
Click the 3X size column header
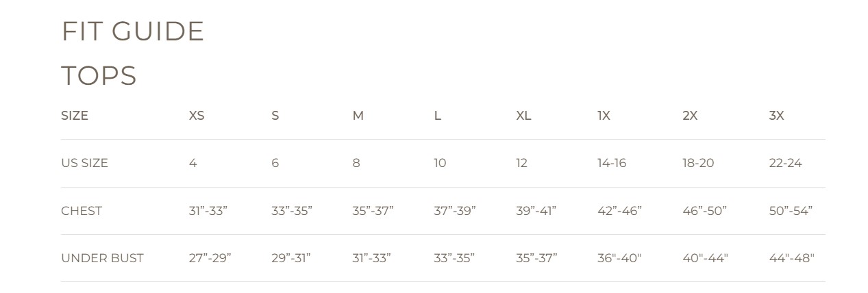[x=776, y=116]
